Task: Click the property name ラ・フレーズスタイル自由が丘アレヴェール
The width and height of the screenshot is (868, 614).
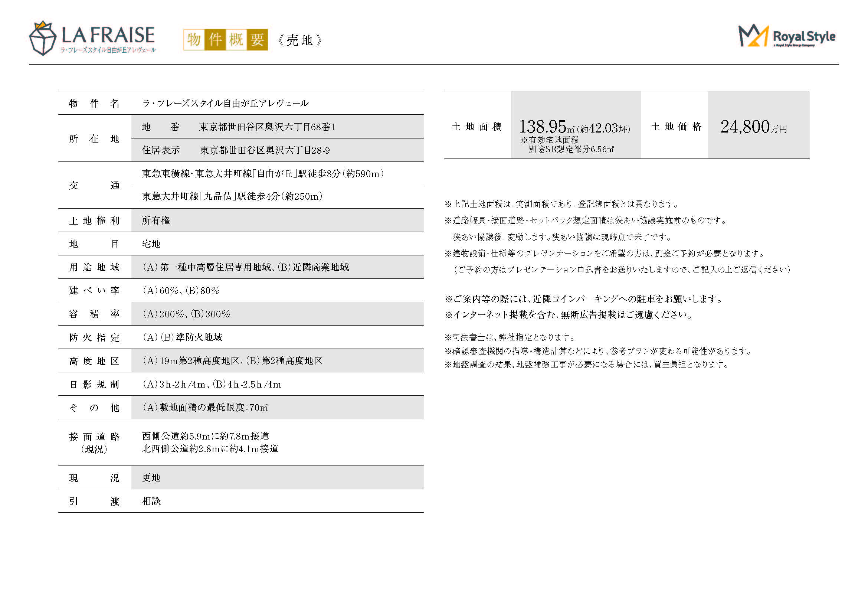Action: [x=225, y=103]
